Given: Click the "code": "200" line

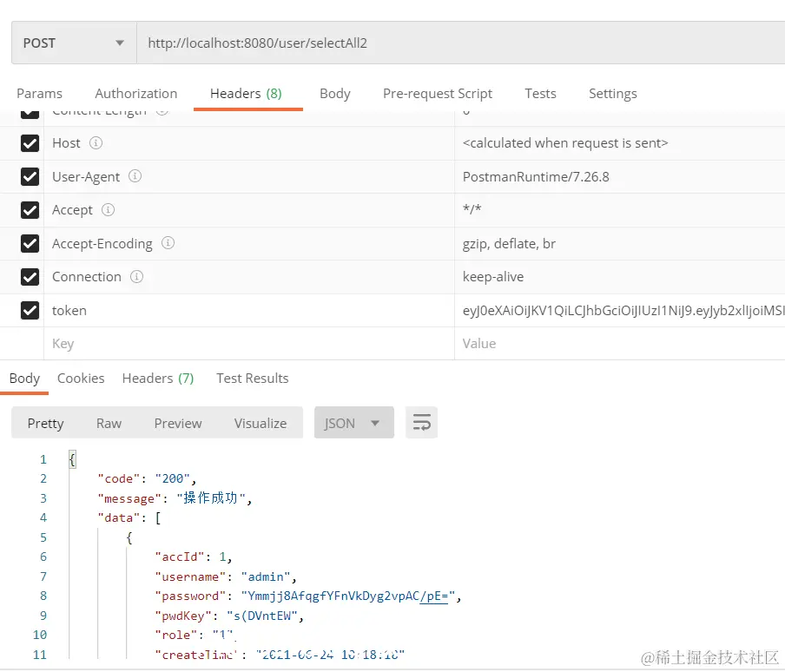Looking at the screenshot, I should (147, 479).
